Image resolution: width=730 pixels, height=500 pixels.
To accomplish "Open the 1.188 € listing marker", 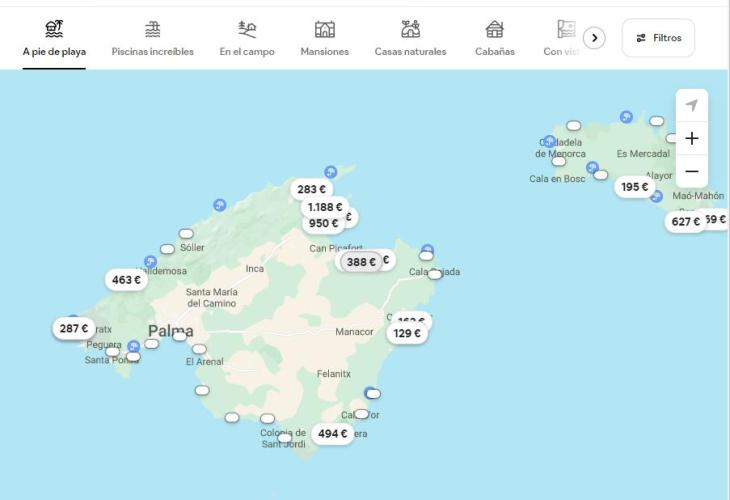I will pos(325,207).
